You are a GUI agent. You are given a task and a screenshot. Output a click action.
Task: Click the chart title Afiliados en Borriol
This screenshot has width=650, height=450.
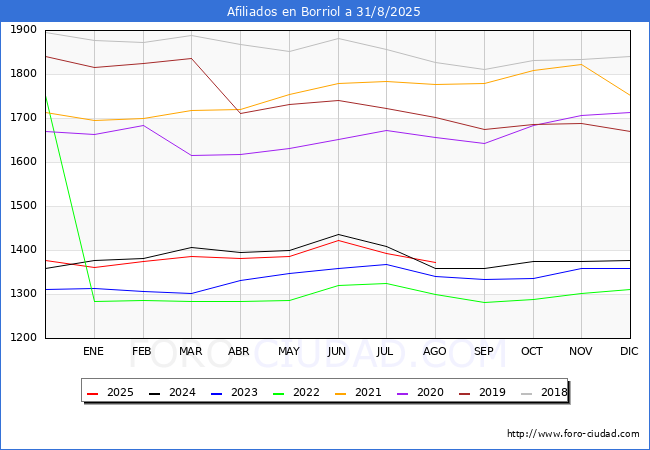pyautogui.click(x=324, y=12)
